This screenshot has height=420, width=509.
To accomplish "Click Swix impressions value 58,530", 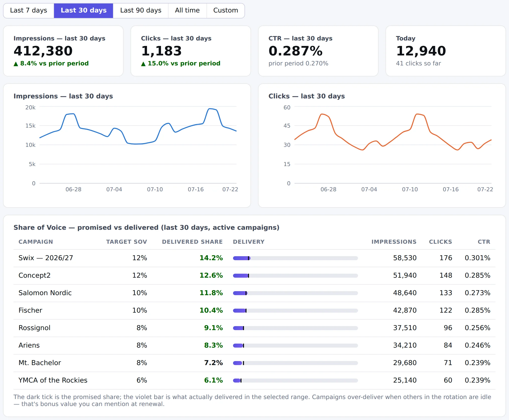I will tap(405, 258).
